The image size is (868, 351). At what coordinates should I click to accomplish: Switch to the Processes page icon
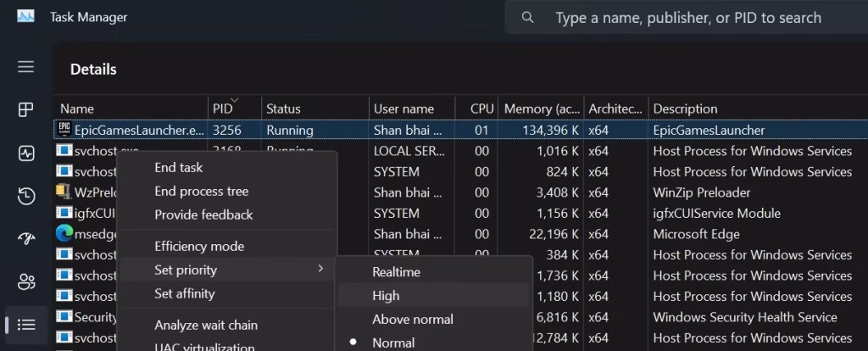tap(26, 109)
